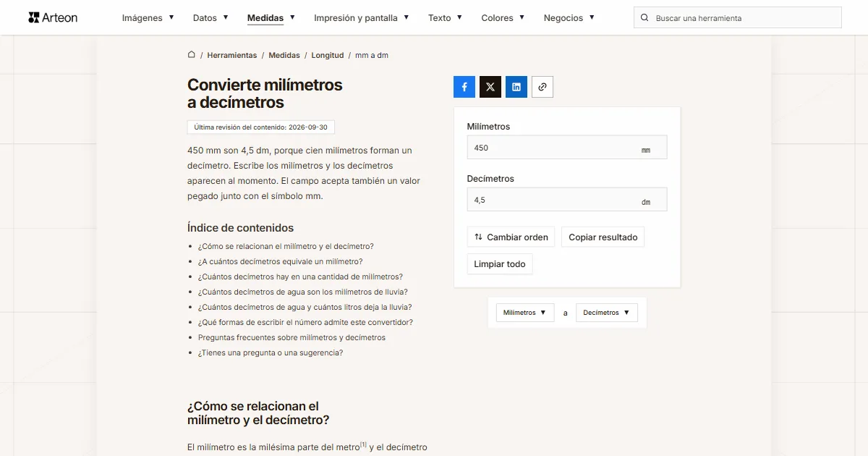The image size is (868, 456).
Task: Open the Colores menu
Action: [503, 17]
